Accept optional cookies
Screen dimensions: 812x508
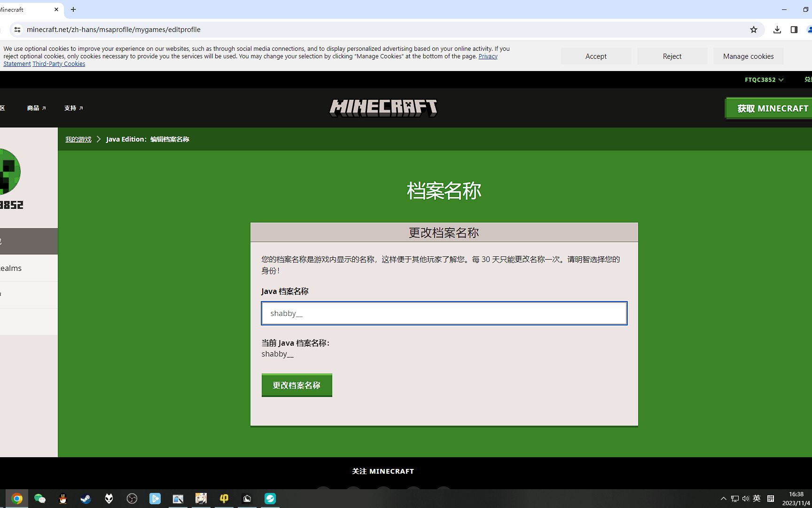coord(596,56)
